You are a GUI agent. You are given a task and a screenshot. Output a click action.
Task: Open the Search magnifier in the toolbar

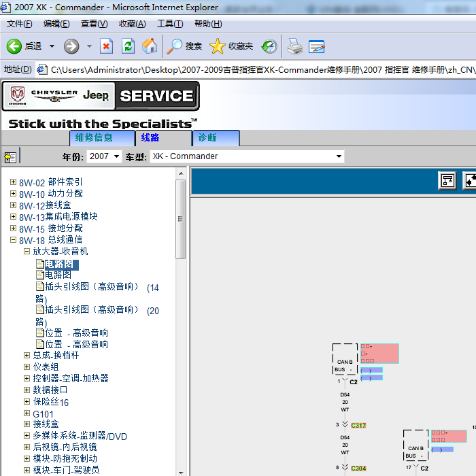click(175, 46)
